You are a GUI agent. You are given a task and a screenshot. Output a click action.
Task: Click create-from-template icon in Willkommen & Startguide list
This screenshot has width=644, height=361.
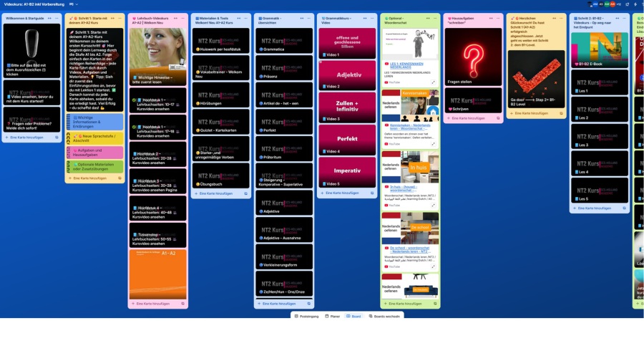point(56,137)
